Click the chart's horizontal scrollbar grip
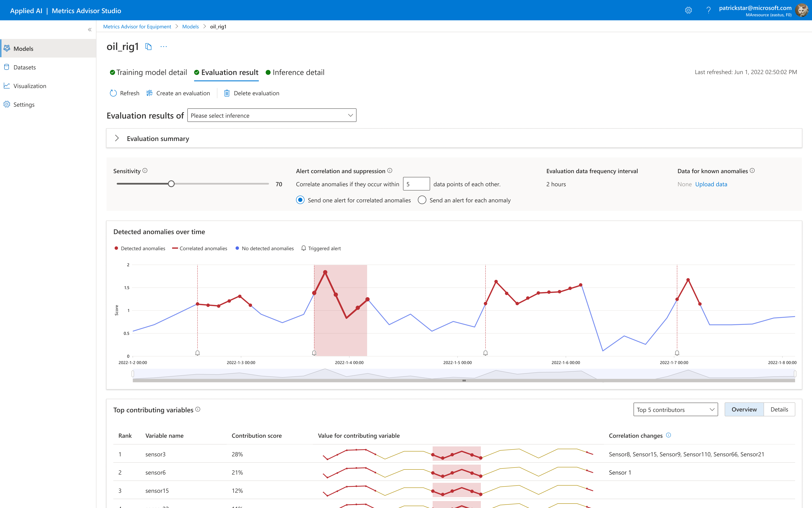Viewport: 812px width, 508px height. [x=464, y=381]
